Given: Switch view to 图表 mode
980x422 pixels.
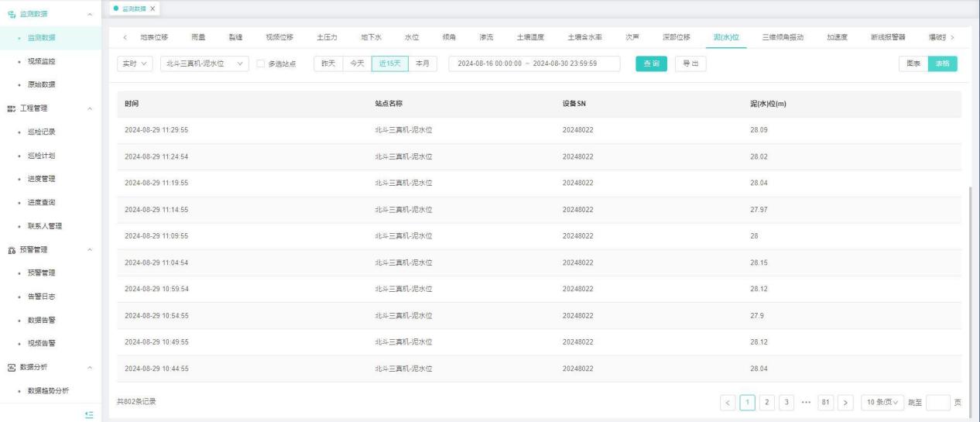Looking at the screenshot, I should point(913,63).
